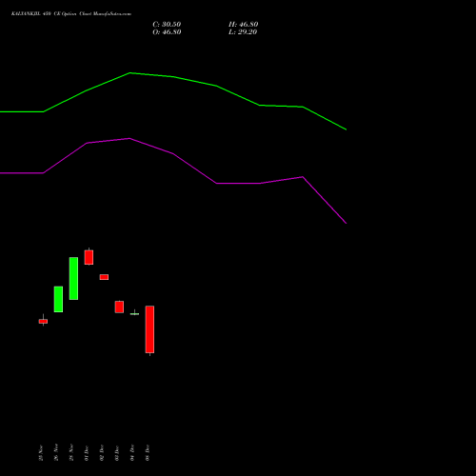476x476 pixels.
Task: Select the small red candle for 25 Nov
Action: (x=43, y=321)
